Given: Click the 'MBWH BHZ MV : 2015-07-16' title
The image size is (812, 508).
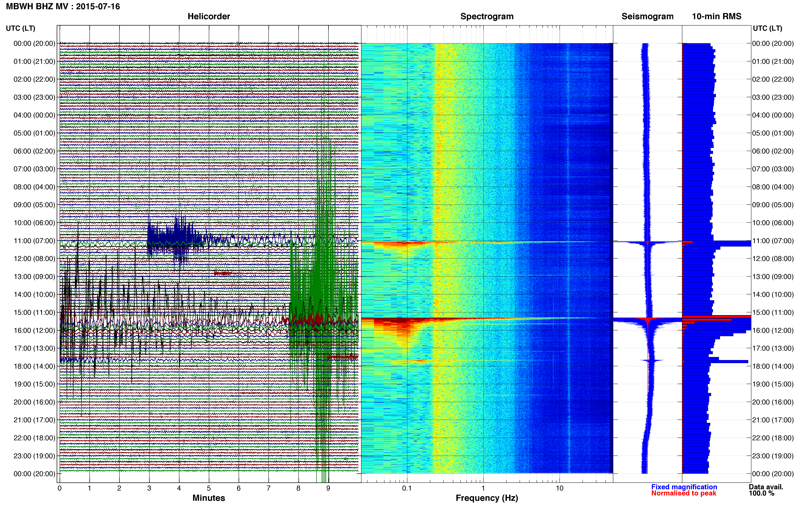Looking at the screenshot, I should [x=63, y=6].
